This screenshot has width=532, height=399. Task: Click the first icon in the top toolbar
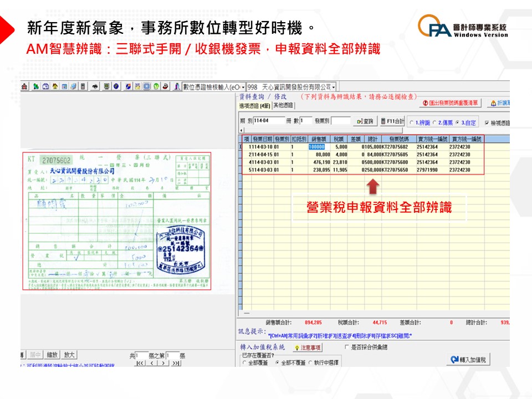click(x=24, y=86)
